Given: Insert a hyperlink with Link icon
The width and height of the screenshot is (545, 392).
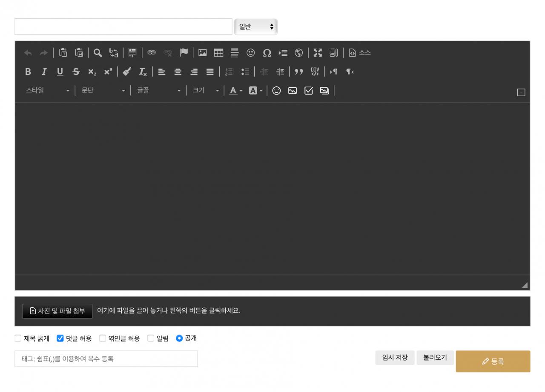Looking at the screenshot, I should tap(151, 53).
